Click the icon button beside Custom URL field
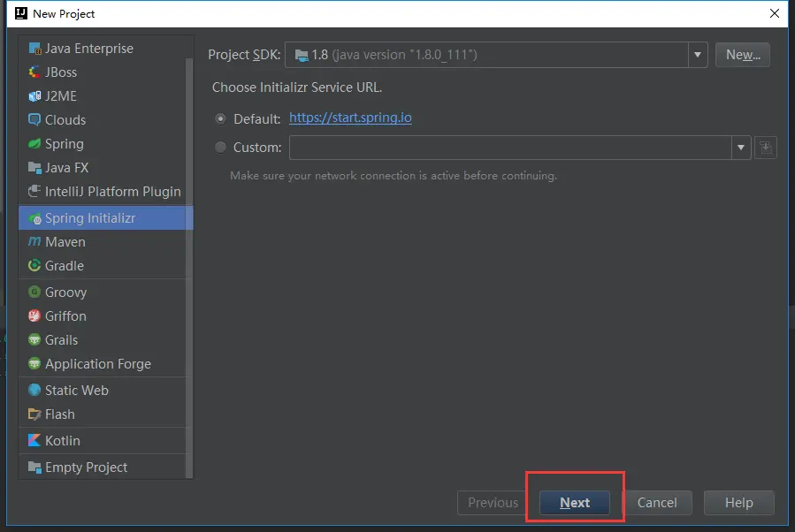Viewport: 795px width, 532px height. (766, 148)
